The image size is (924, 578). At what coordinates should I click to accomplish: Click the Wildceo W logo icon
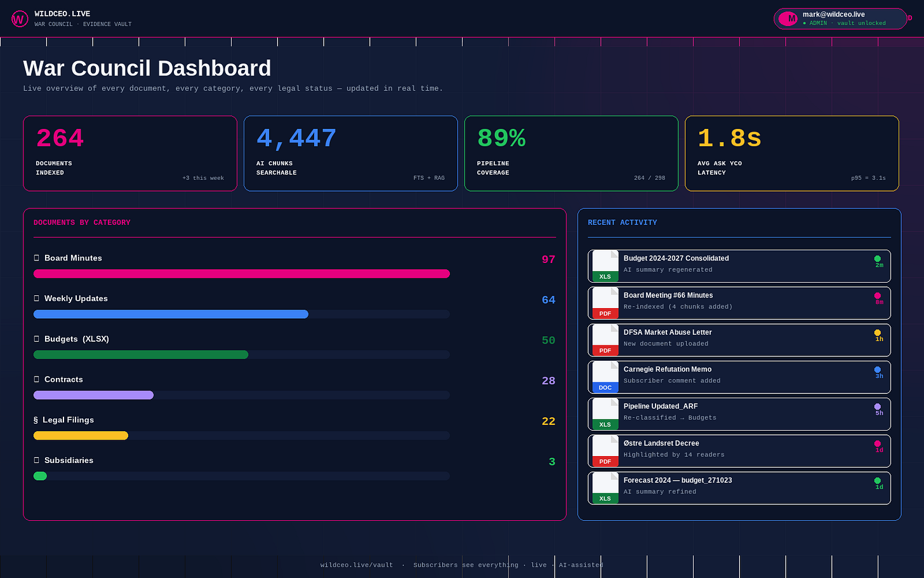click(x=20, y=19)
